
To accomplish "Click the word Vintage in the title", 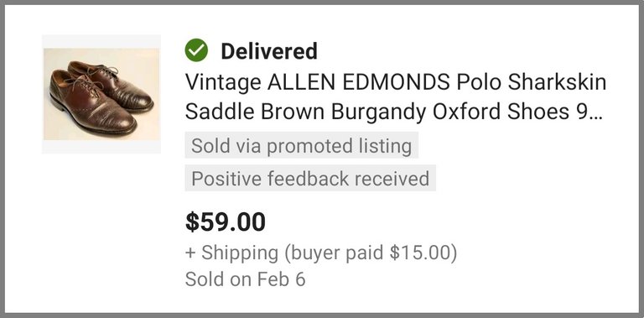I will [x=223, y=83].
